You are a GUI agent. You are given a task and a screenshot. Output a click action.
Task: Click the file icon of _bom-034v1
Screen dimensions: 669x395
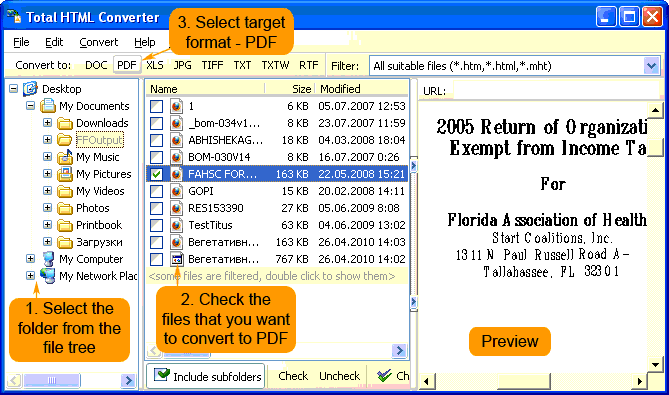pyautogui.click(x=176, y=123)
